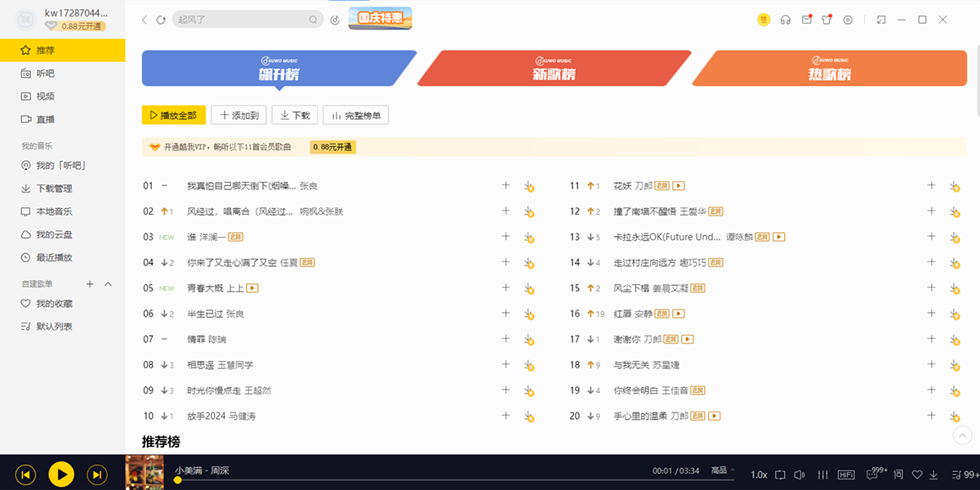980x490 pixels.
Task: Select 下载管理 in the sidebar
Action: tap(54, 189)
